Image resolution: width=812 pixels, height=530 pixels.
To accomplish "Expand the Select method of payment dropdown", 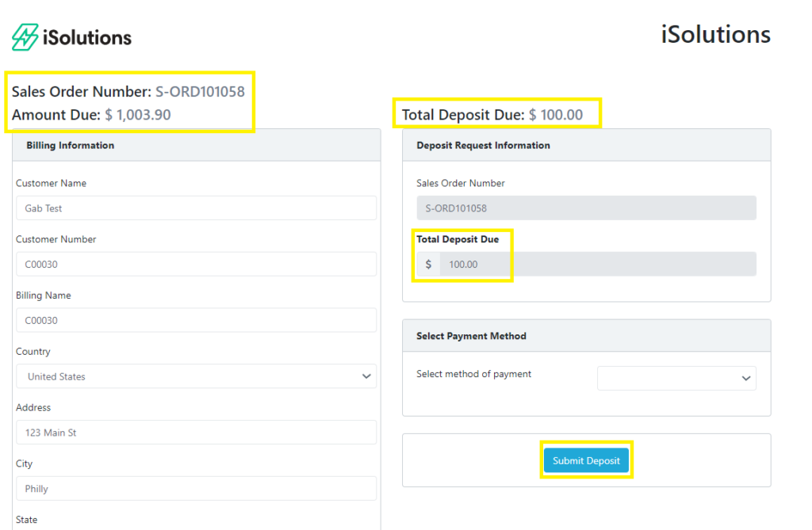I will click(676, 378).
